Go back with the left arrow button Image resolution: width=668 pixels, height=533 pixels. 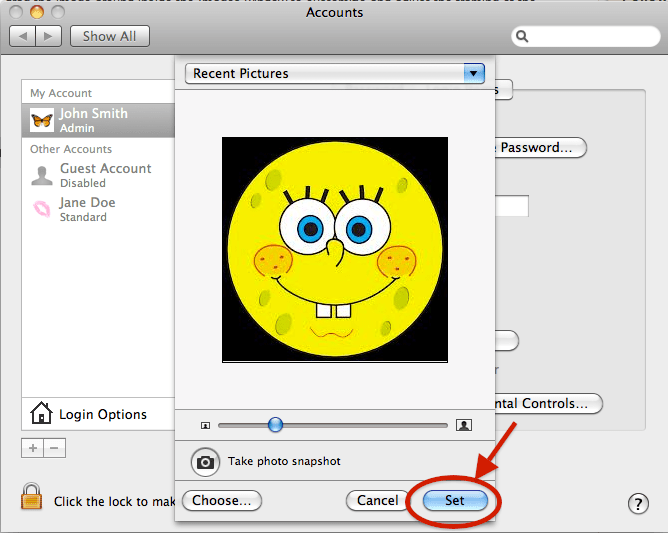[x=23, y=36]
